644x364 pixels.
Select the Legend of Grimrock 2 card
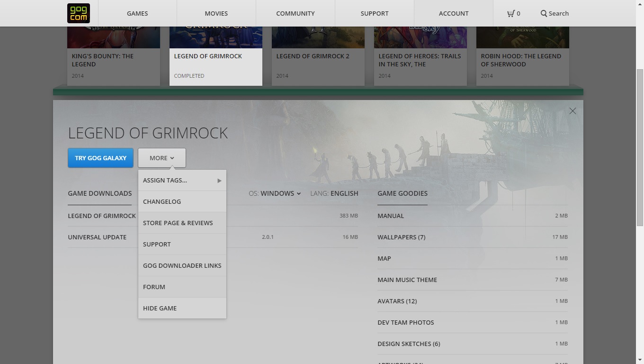click(x=318, y=56)
